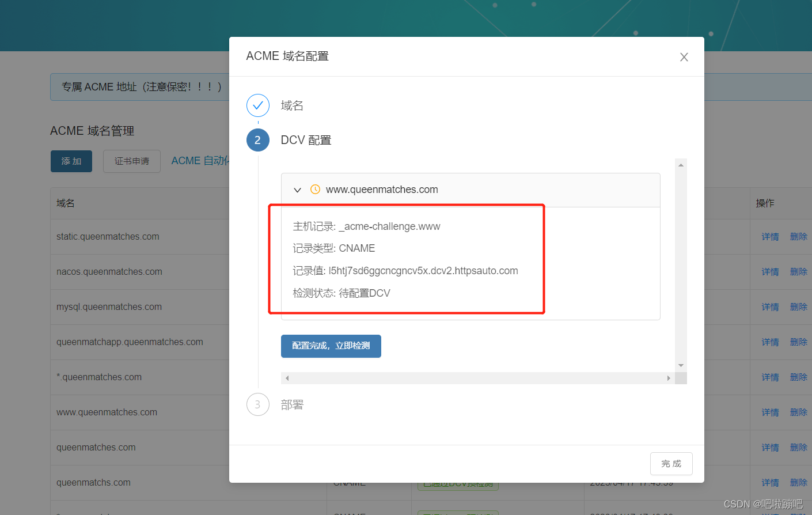The width and height of the screenshot is (812, 515).
Task: Click www.queenmatches.com panel header text
Action: pyautogui.click(x=382, y=190)
